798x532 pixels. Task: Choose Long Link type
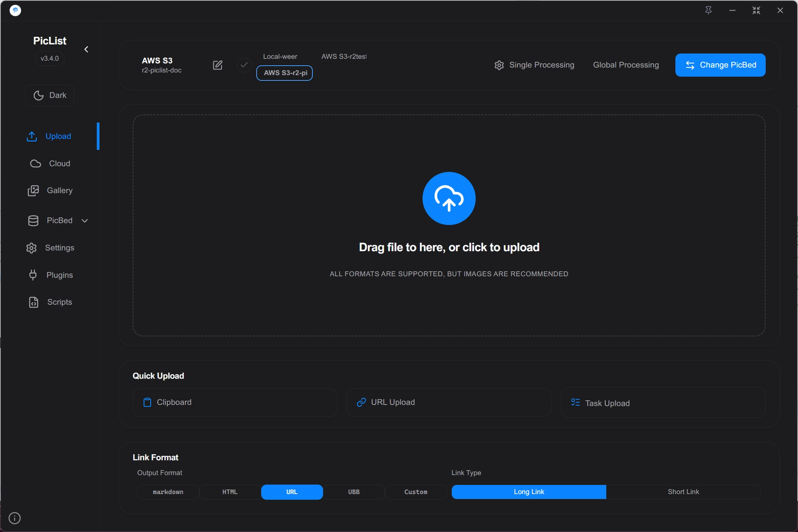(529, 492)
